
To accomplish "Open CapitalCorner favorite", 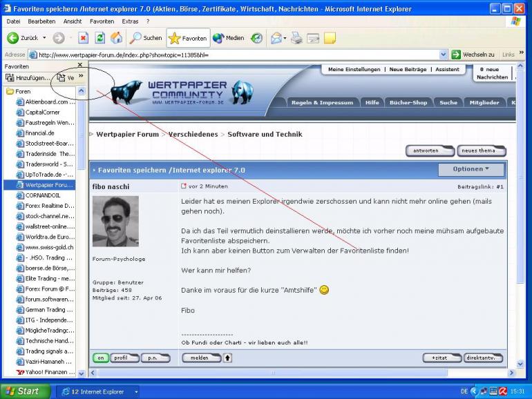I will point(38,113).
